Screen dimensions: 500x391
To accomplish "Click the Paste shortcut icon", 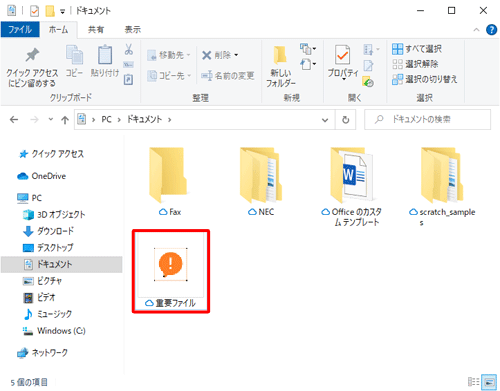I will click(129, 79).
